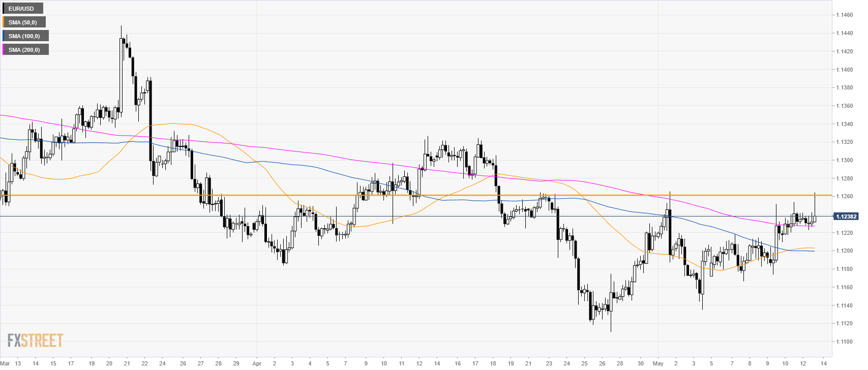Click the May label on date axis

(x=658, y=363)
